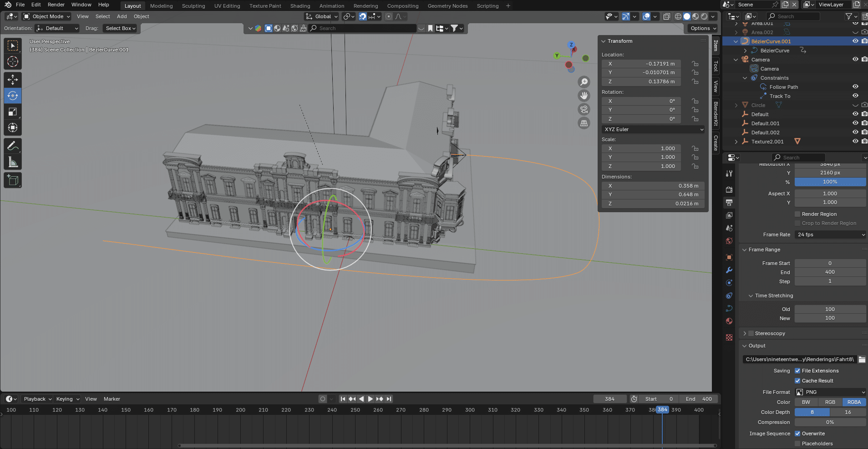Open the accept file path browser icon
The width and height of the screenshot is (868, 449).
tap(861, 359)
